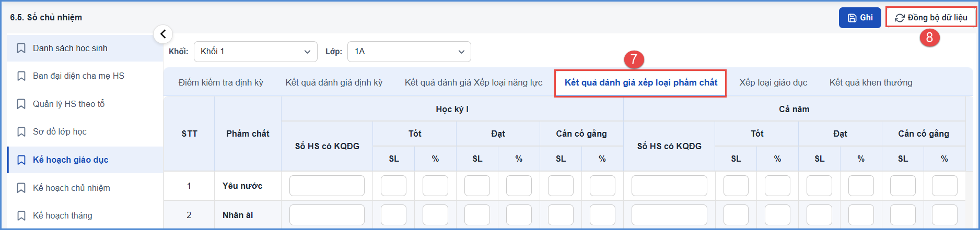This screenshot has height=230, width=980.
Task: Go to Quản lý HS theo tổ
Action: [x=85, y=104]
